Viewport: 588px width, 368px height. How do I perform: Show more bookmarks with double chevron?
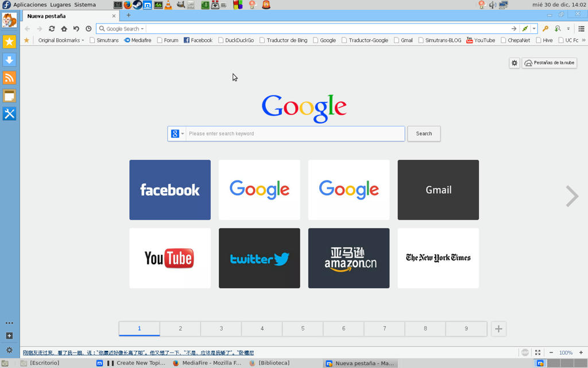tap(583, 40)
